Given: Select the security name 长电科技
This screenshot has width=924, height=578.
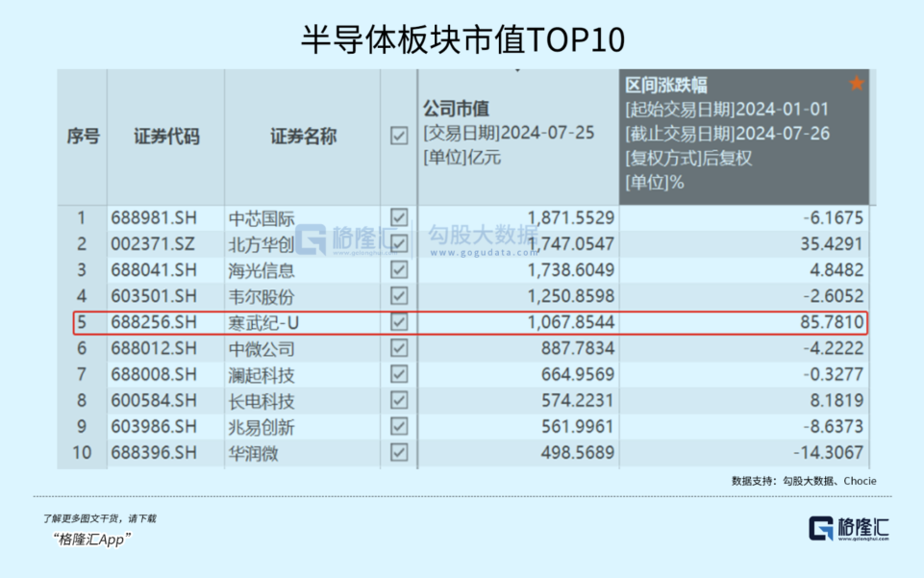Looking at the screenshot, I should [x=262, y=401].
